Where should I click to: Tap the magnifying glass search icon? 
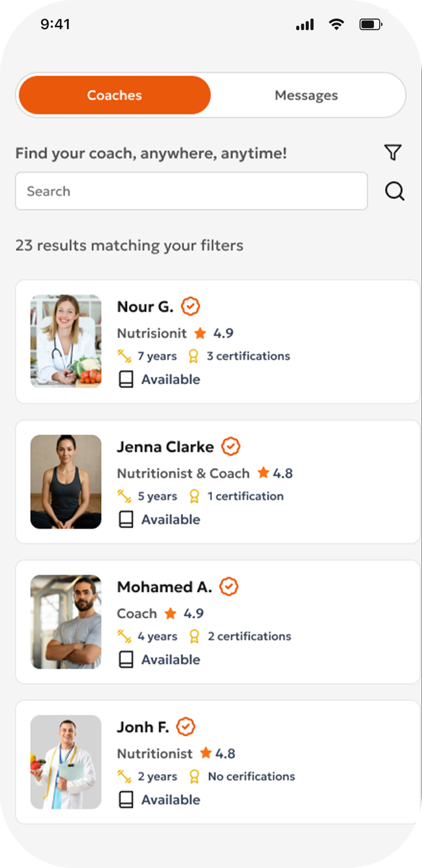(x=394, y=191)
